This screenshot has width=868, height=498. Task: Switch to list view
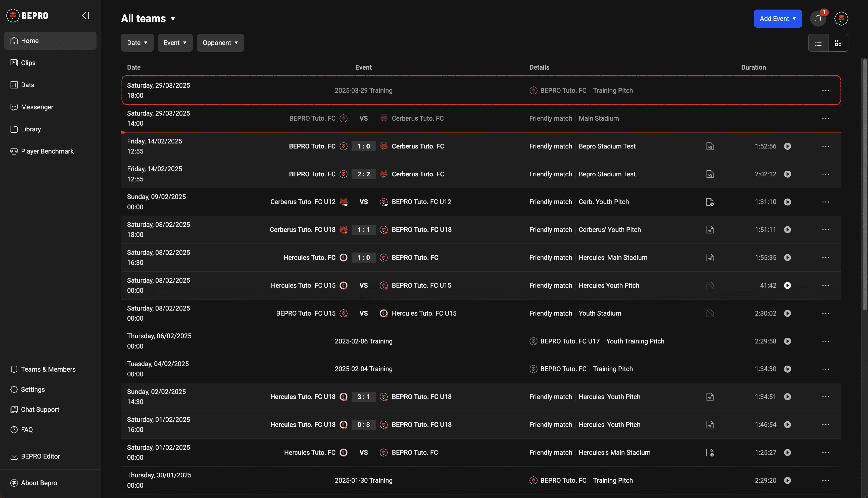(818, 43)
